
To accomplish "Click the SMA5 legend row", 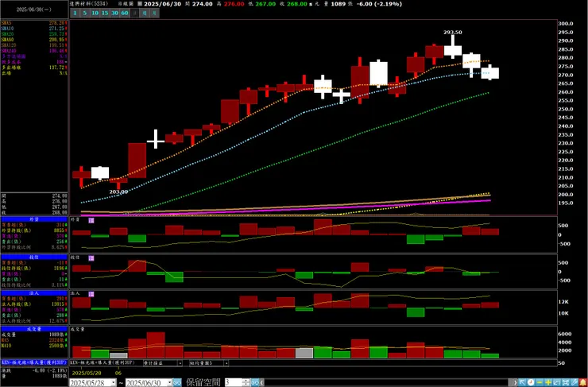I will pyautogui.click(x=34, y=23).
